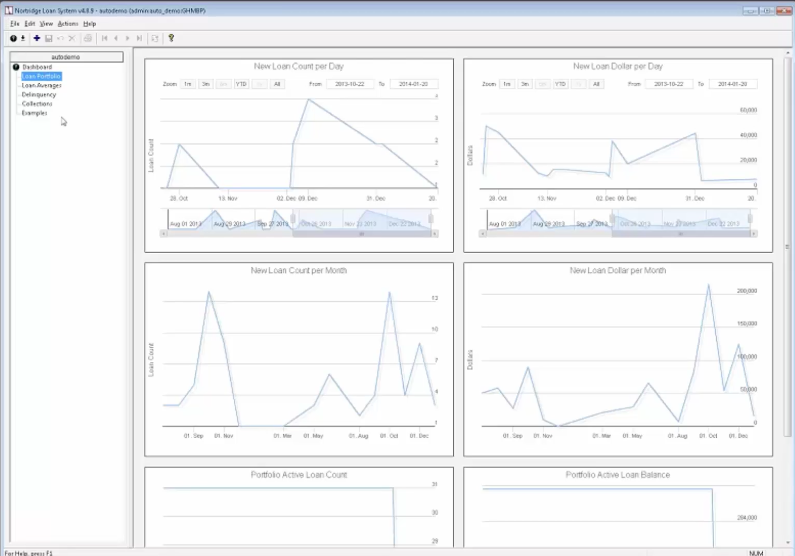Screen dimensions: 795x556
Task: Go to previous record toolbar icon
Action: click(116, 38)
